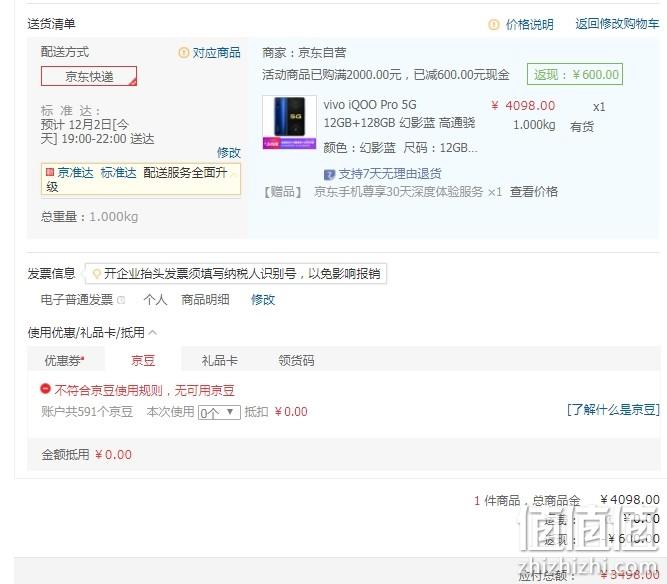667x584 pixels.
Task: Click the 返现 ¥600.00 badge
Action: (x=575, y=74)
